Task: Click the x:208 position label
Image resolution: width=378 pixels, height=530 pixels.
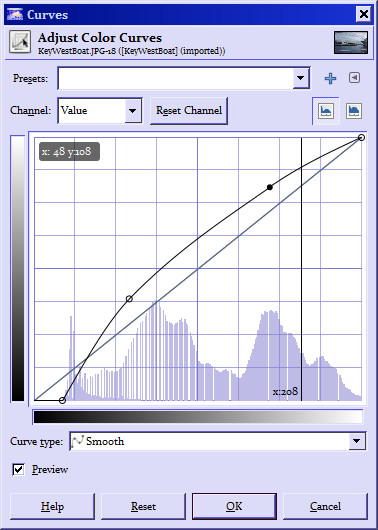Action: click(285, 391)
